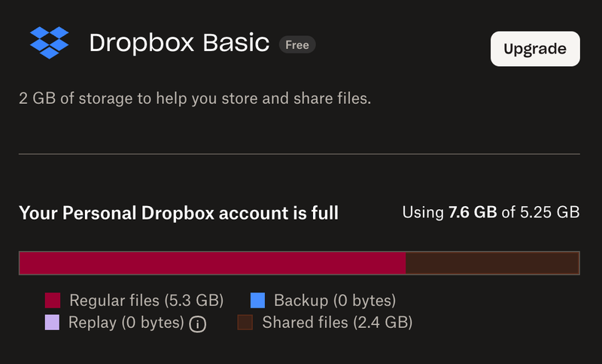The image size is (602, 364).
Task: Click the crimson Regular files color swatch
Action: coord(53,301)
